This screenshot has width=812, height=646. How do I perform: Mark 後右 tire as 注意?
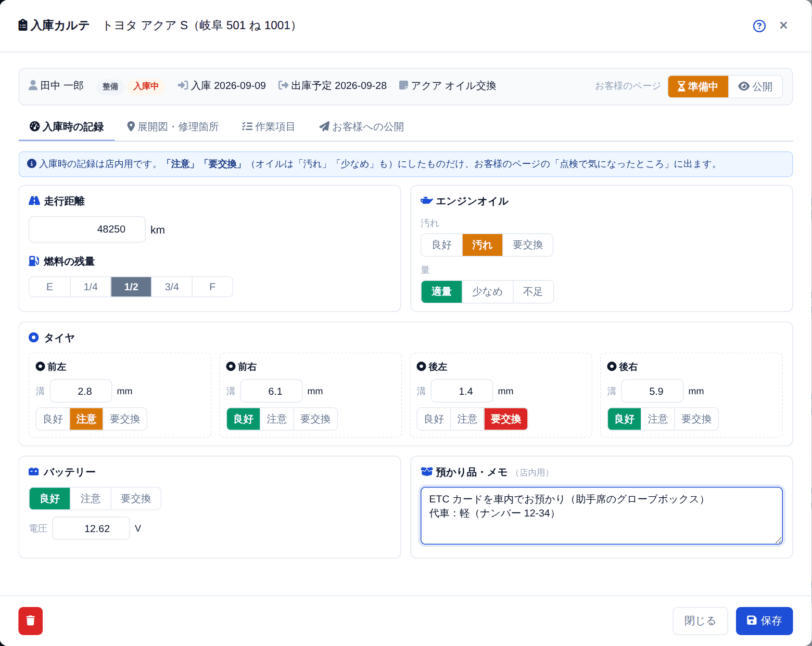658,419
